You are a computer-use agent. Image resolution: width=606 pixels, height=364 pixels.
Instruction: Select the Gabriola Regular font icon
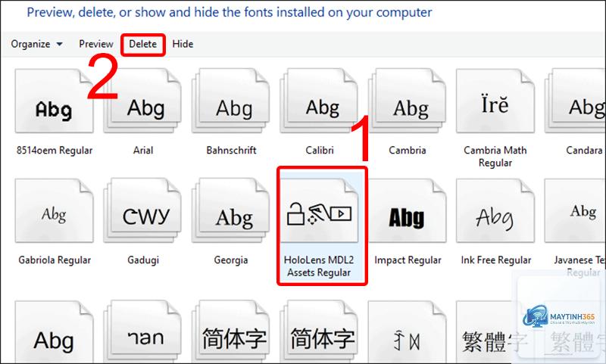pos(54,211)
